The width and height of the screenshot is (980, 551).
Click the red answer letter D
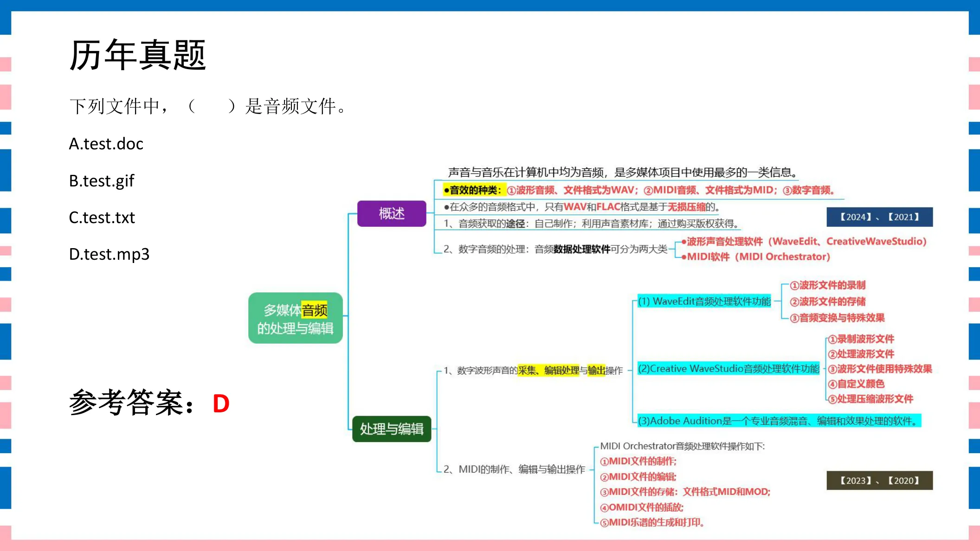click(x=221, y=404)
